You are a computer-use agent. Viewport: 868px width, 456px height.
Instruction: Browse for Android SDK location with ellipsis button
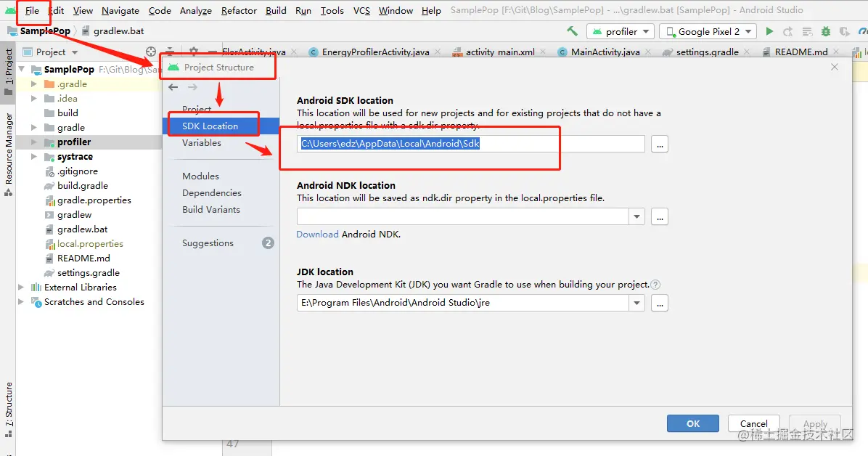pos(659,144)
